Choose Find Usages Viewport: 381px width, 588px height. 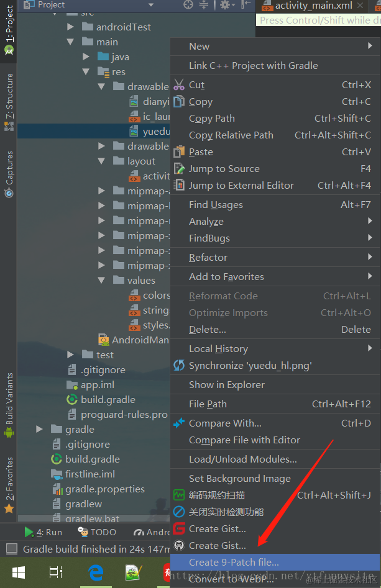[x=275, y=205]
